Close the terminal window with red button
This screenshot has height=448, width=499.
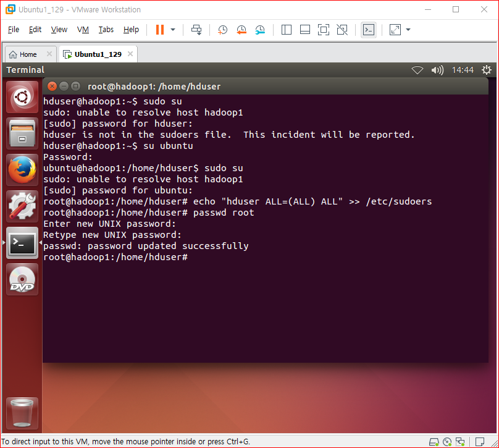click(52, 87)
